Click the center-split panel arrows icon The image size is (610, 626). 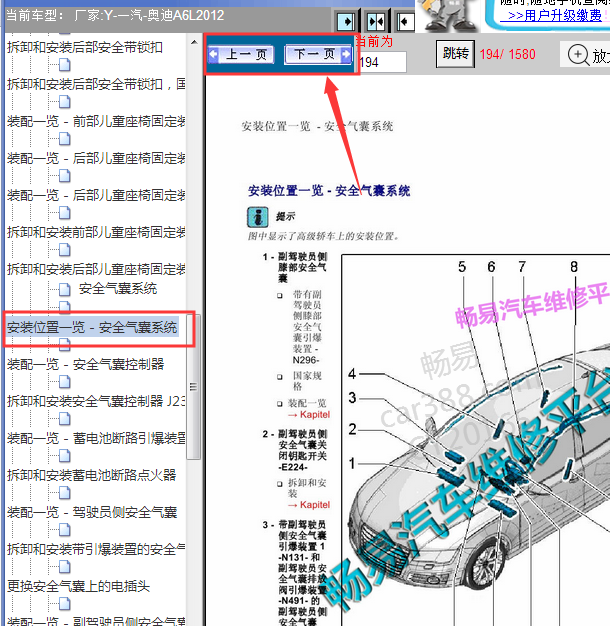pyautogui.click(x=376, y=21)
